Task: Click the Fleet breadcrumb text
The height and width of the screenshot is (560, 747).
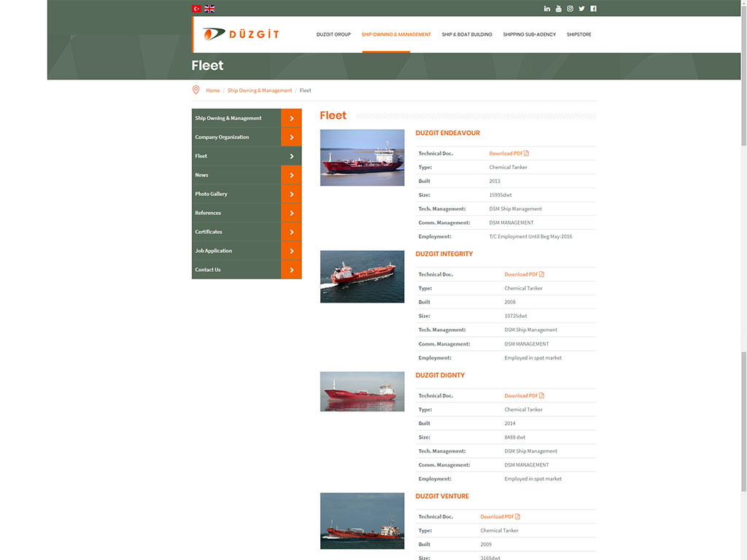Action: click(x=306, y=90)
